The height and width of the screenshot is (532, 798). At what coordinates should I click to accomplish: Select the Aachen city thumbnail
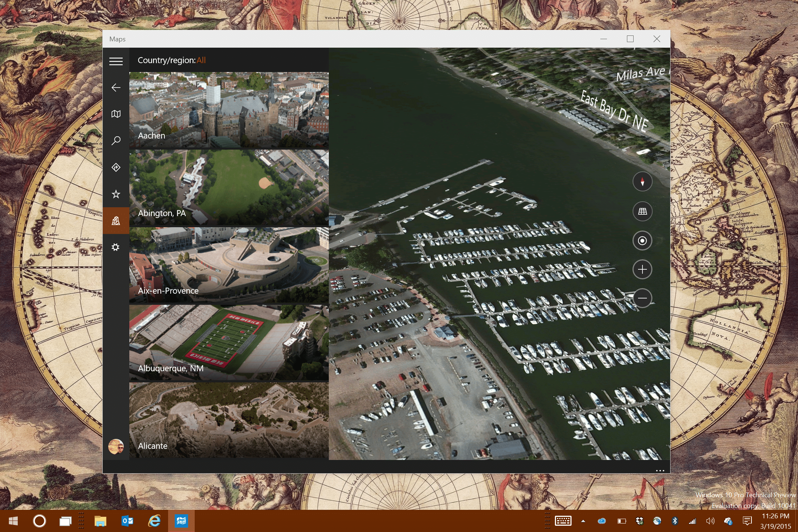coord(229,110)
